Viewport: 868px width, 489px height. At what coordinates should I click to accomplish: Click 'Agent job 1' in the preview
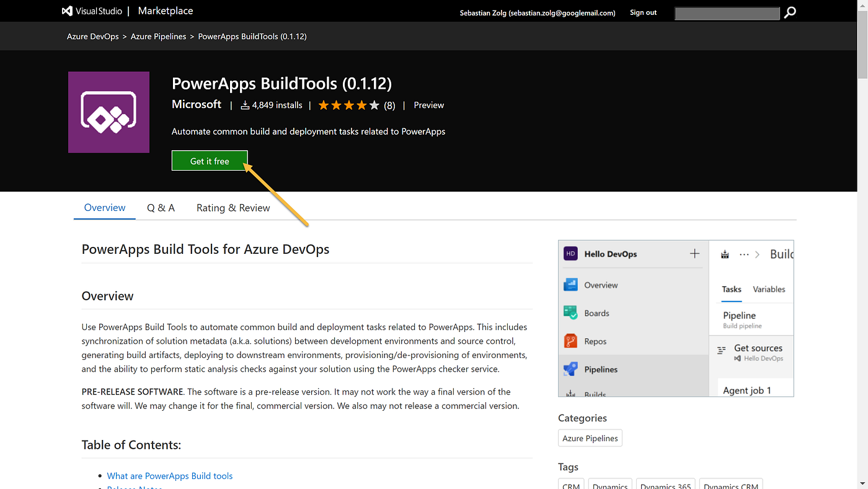click(747, 390)
